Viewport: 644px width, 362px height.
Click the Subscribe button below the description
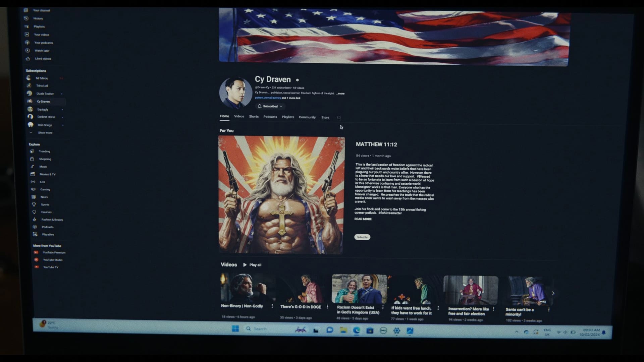[362, 237]
